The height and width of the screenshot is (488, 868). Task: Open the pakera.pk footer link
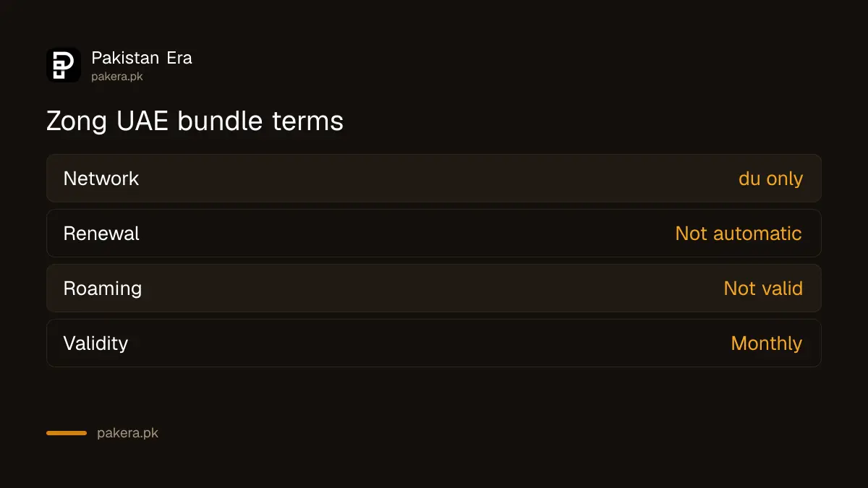tap(127, 433)
